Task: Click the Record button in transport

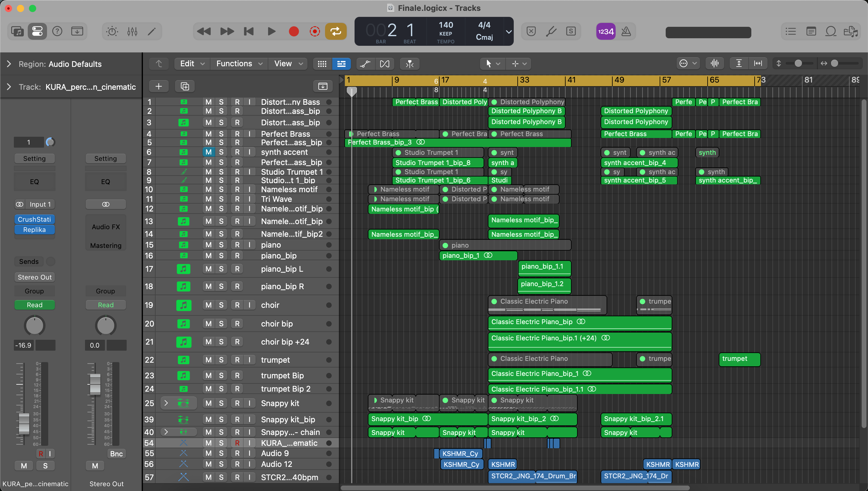Action: coord(294,31)
